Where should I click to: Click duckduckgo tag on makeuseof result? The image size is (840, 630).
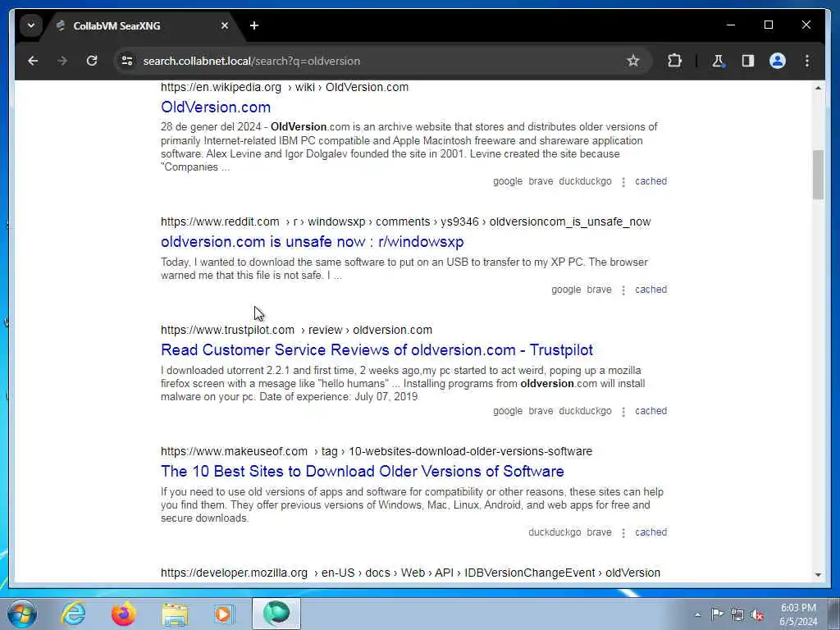pyautogui.click(x=555, y=532)
